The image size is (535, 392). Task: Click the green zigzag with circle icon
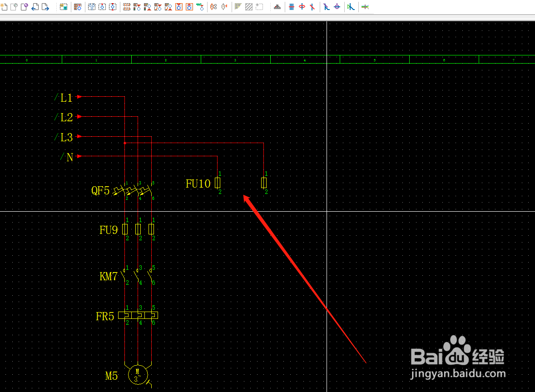click(x=200, y=7)
